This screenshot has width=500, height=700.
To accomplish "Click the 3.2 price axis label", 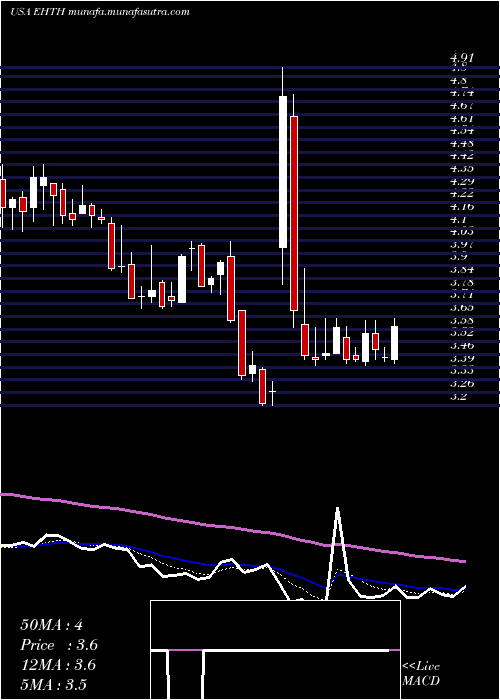I will pyautogui.click(x=459, y=396).
